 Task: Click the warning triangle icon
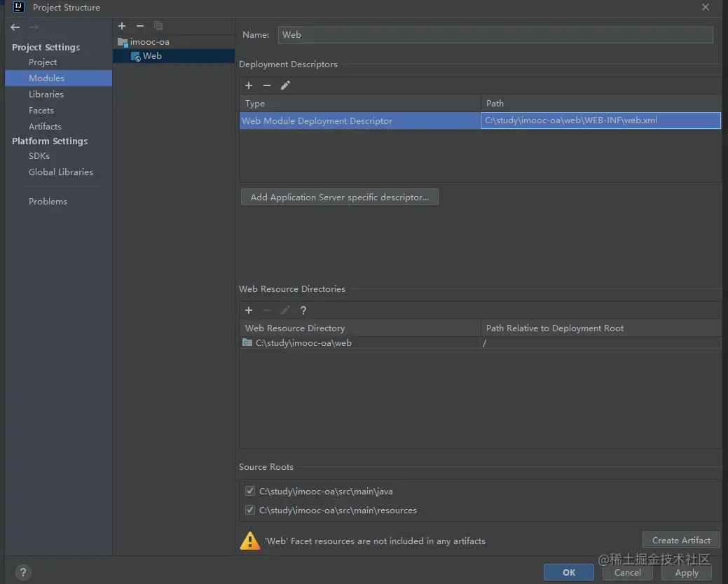(x=249, y=541)
